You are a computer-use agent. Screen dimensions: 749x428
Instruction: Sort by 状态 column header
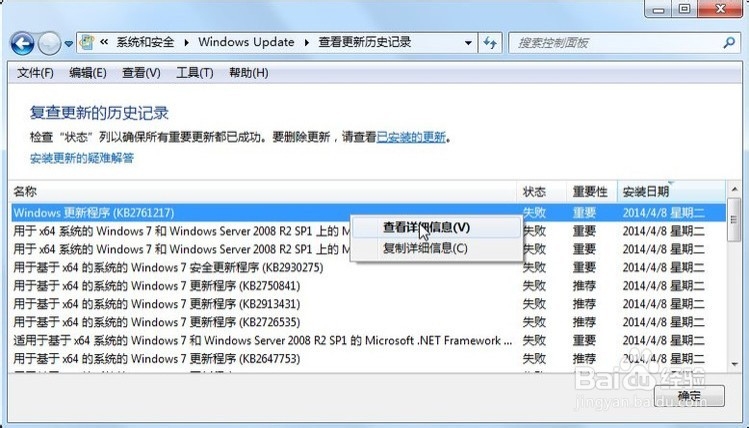click(542, 192)
